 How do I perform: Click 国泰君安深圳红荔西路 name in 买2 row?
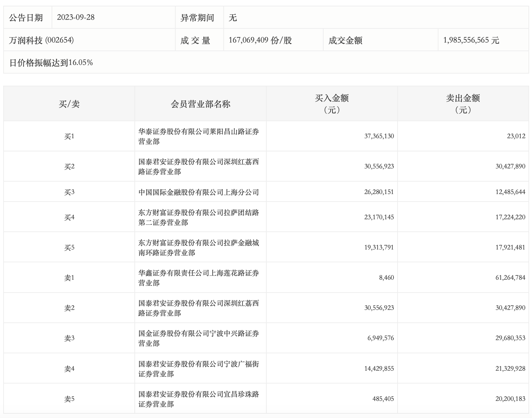(x=199, y=167)
